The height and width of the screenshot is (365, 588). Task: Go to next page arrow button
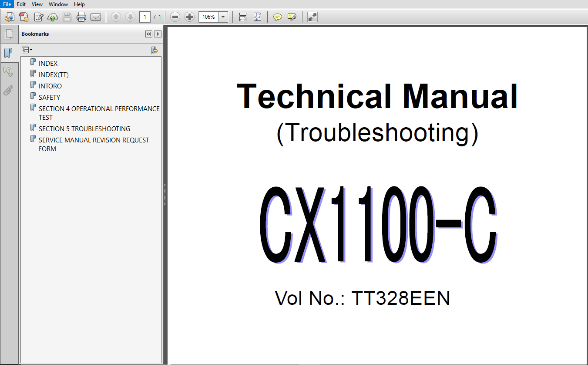(130, 17)
